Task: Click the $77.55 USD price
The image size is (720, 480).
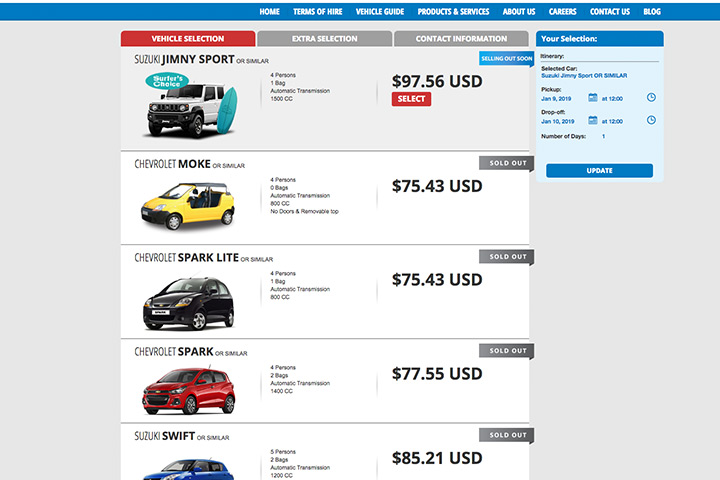Action: 437,374
